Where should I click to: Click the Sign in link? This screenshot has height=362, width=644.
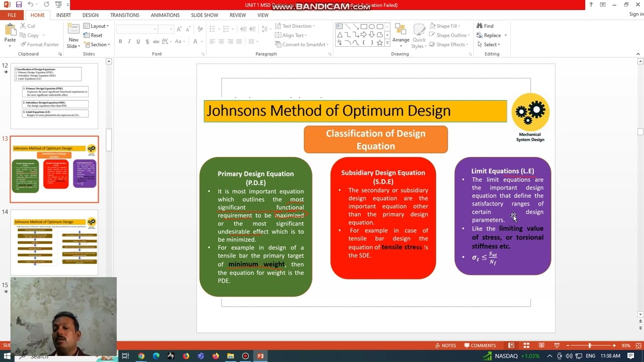click(636, 14)
